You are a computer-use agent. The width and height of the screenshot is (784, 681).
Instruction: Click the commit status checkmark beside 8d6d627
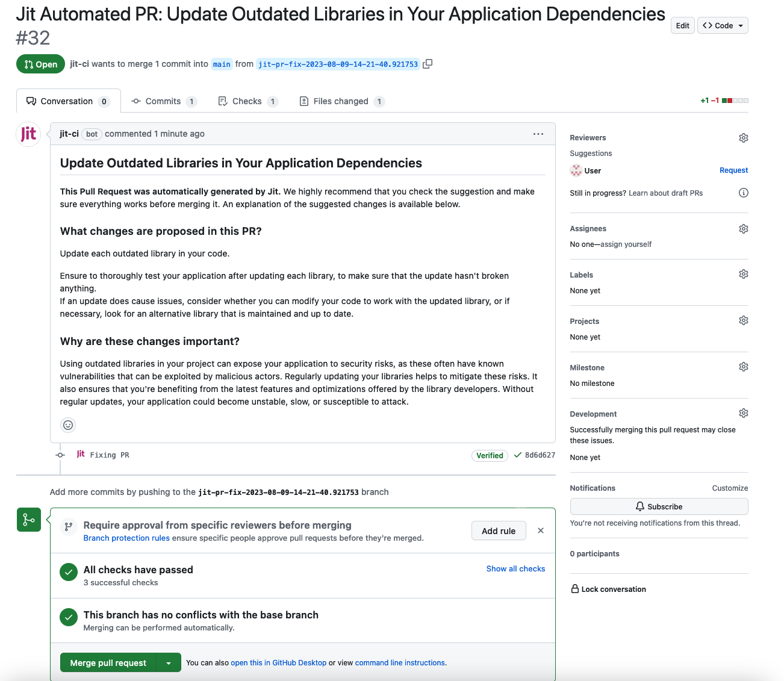click(518, 455)
